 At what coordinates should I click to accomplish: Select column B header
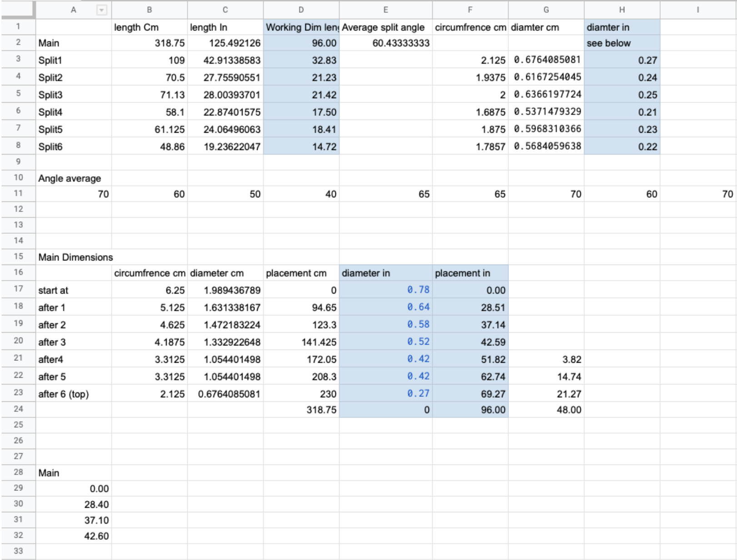(x=149, y=10)
